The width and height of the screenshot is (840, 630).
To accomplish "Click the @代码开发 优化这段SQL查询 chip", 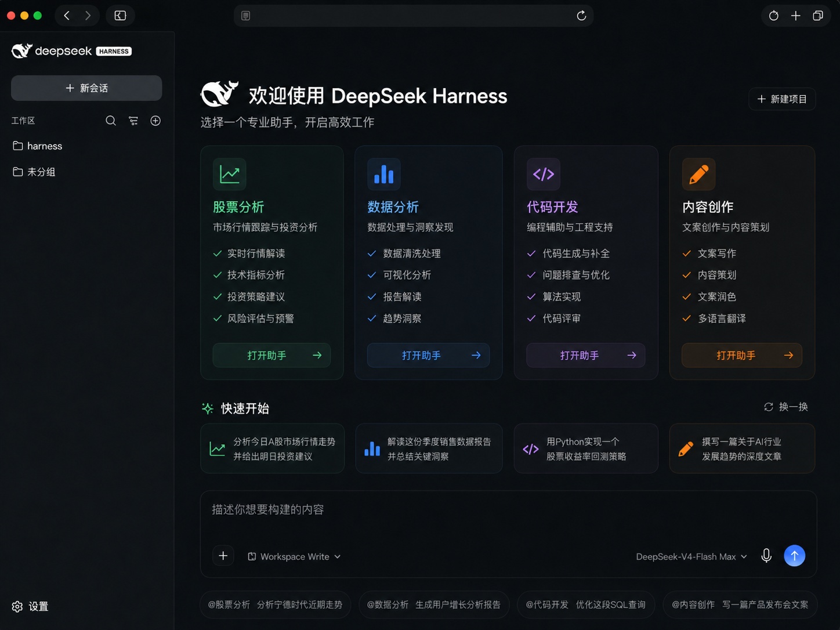I will point(586,604).
